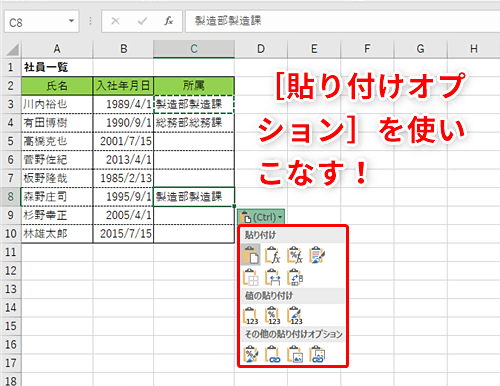Viewport: 500px width, 386px height.
Task: Open the (Ctrl) paste options dropdown
Action: pos(261,217)
